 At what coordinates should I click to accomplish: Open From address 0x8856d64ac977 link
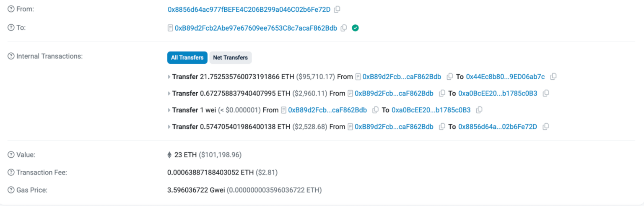249,9
